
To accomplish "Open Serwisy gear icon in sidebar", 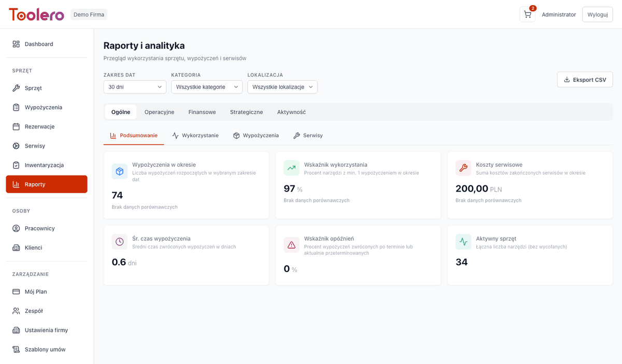I will click(16, 146).
